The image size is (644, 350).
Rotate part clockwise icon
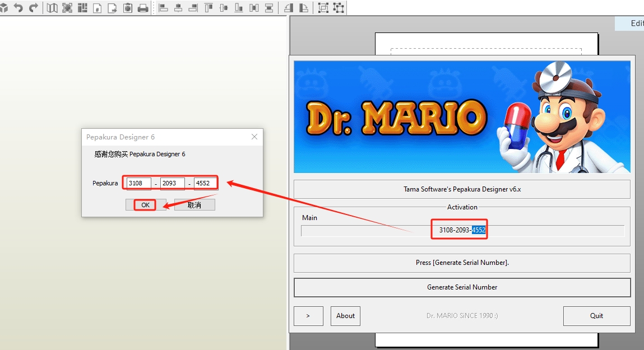tap(304, 8)
